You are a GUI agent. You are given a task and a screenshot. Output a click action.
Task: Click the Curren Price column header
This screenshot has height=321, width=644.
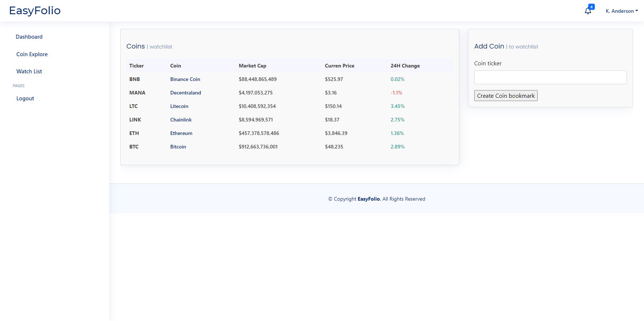[x=339, y=66]
